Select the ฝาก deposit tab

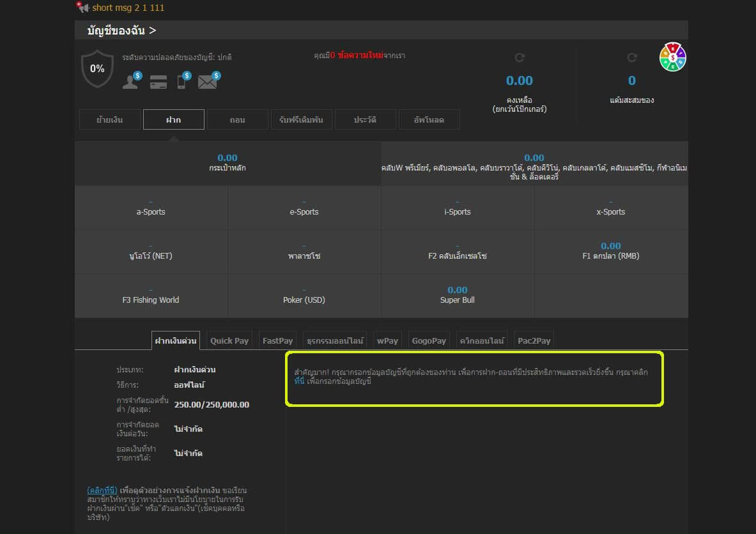point(174,119)
